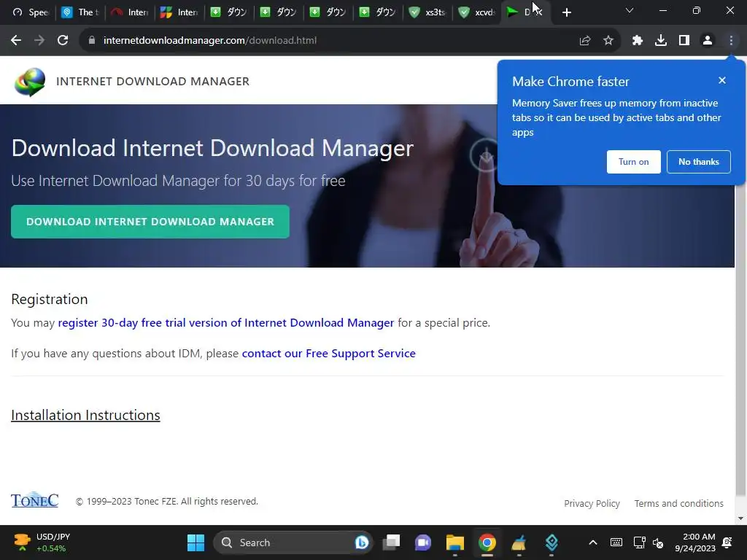Image resolution: width=747 pixels, height=560 pixels.
Task: Reload the page with the refresh icon
Action: [63, 41]
